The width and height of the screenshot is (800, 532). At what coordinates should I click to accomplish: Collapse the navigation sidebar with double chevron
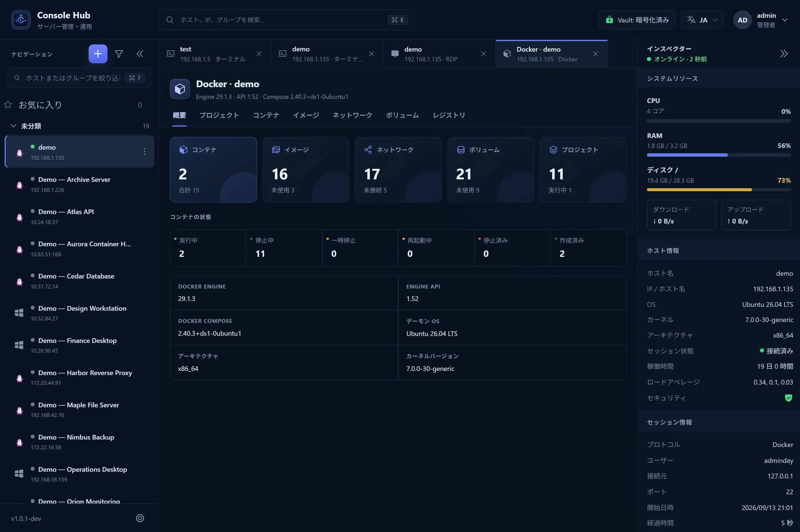[140, 54]
